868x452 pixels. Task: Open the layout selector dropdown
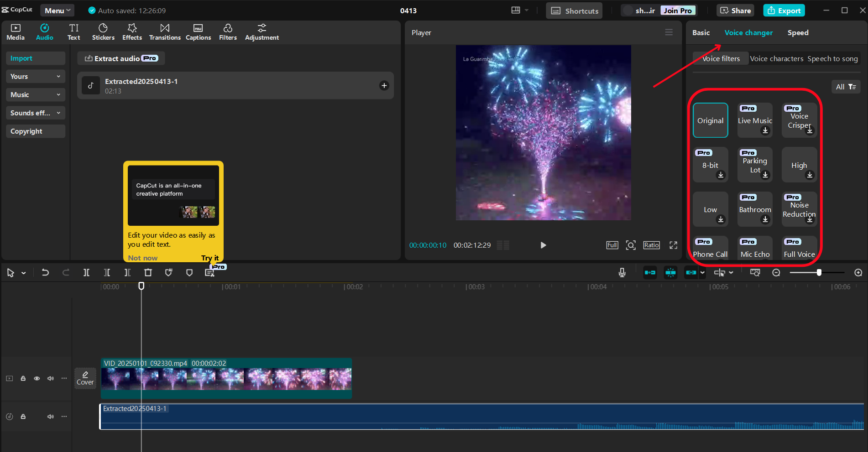tap(519, 10)
